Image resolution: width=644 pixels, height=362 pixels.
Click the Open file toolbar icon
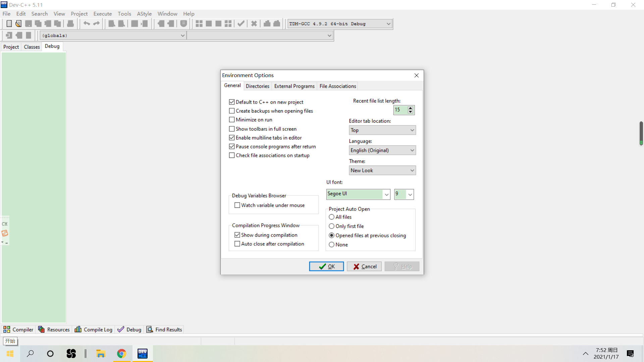coord(18,23)
